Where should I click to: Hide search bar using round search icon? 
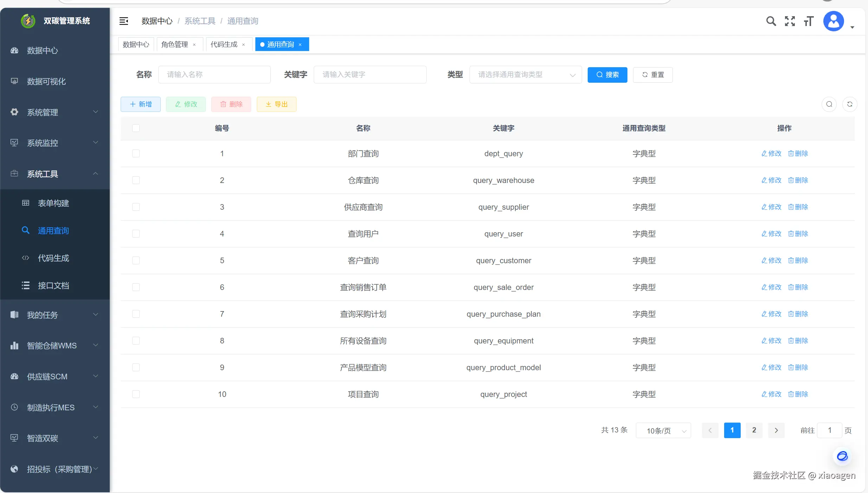tap(829, 104)
